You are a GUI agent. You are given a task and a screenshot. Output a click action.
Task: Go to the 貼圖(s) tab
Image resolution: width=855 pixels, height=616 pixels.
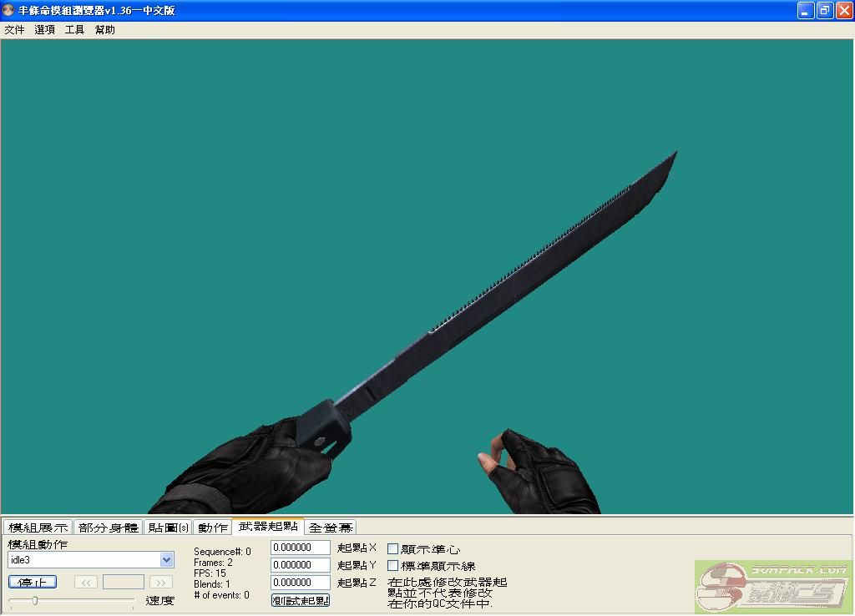pos(168,528)
